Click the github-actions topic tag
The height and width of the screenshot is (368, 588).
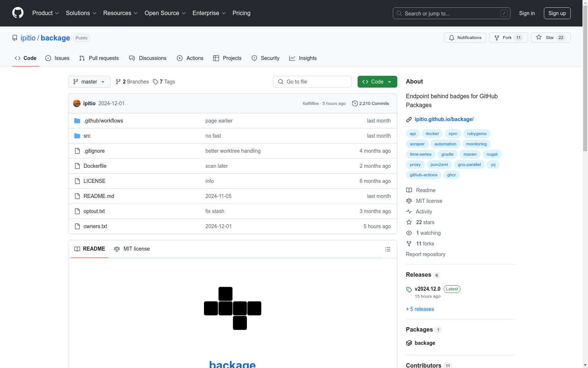point(424,175)
